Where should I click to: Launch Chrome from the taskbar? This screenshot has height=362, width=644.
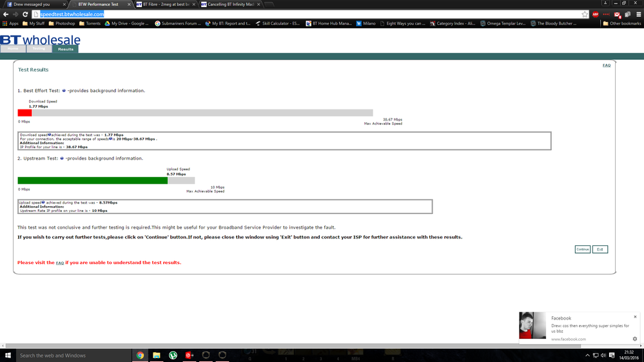pyautogui.click(x=140, y=356)
